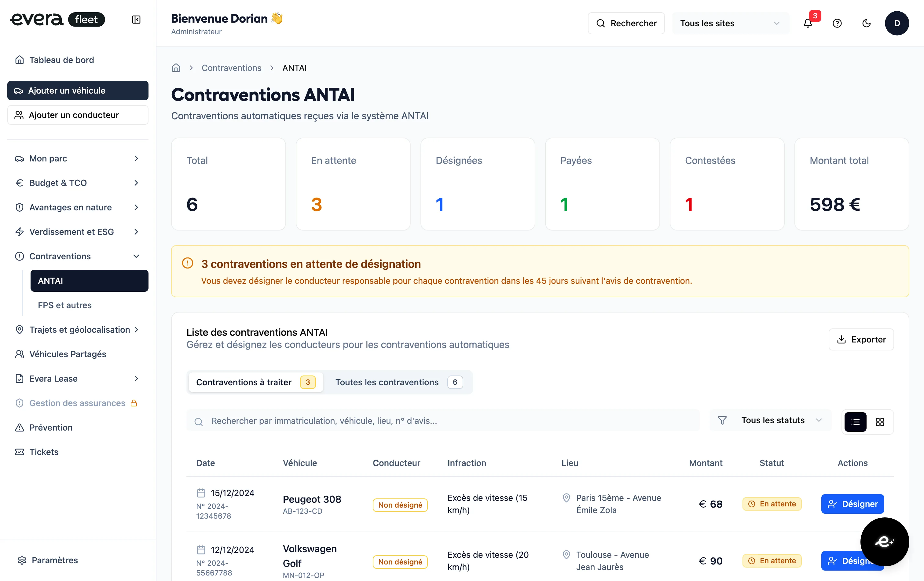Click En attente status for Volkswagen Golf
Viewport: 924px width, 581px height.
click(x=772, y=561)
